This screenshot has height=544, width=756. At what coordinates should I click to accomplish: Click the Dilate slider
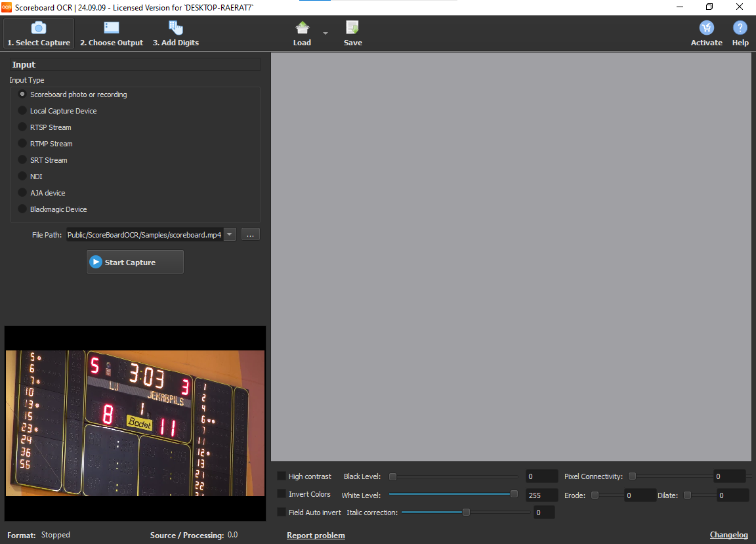[x=700, y=495]
